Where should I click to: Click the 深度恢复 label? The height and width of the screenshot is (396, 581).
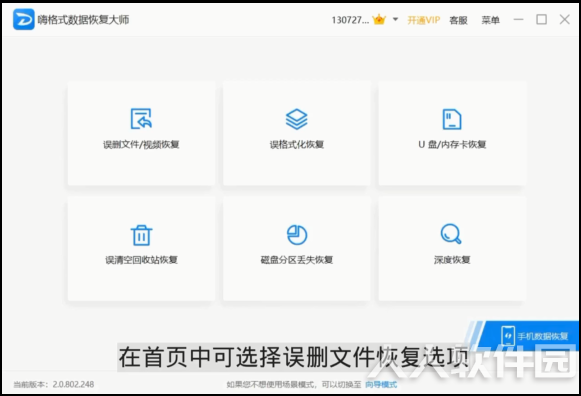pyautogui.click(x=452, y=260)
